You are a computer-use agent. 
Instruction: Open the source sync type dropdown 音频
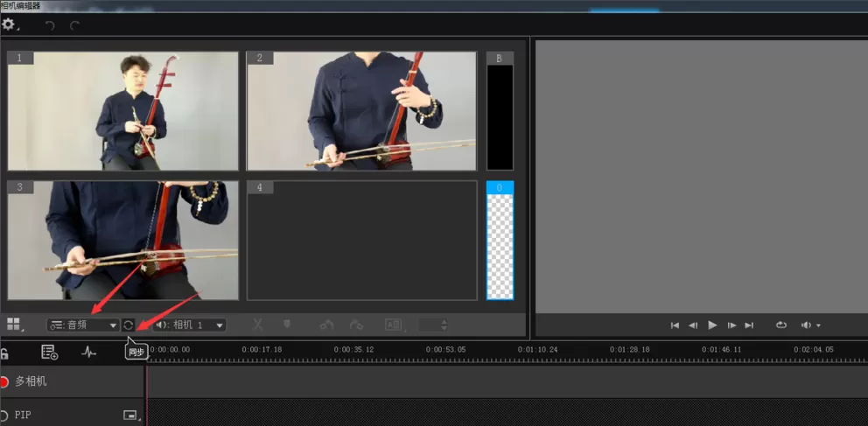pyautogui.click(x=82, y=325)
